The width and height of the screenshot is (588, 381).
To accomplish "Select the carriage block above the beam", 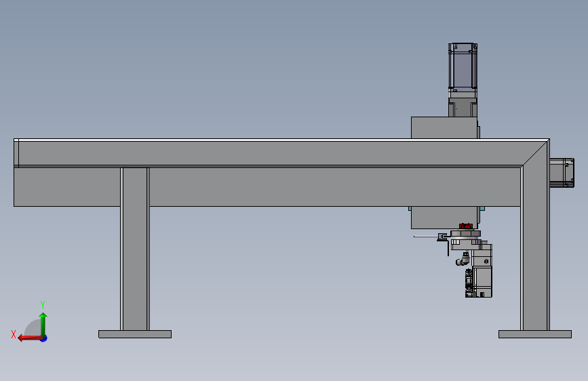I will (445, 127).
